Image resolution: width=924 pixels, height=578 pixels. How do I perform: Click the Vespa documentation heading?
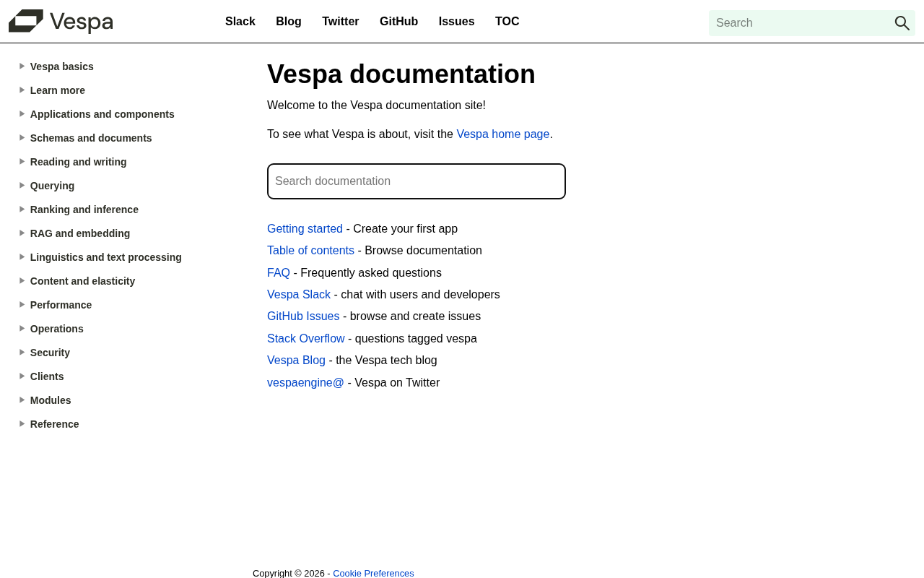pos(401,74)
